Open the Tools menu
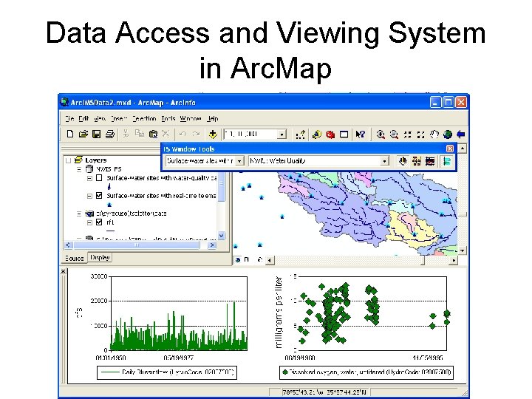 tap(168, 118)
